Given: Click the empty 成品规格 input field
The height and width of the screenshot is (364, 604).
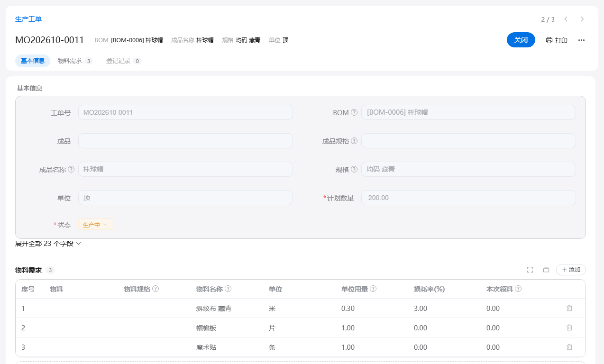Looking at the screenshot, I should pos(468,141).
